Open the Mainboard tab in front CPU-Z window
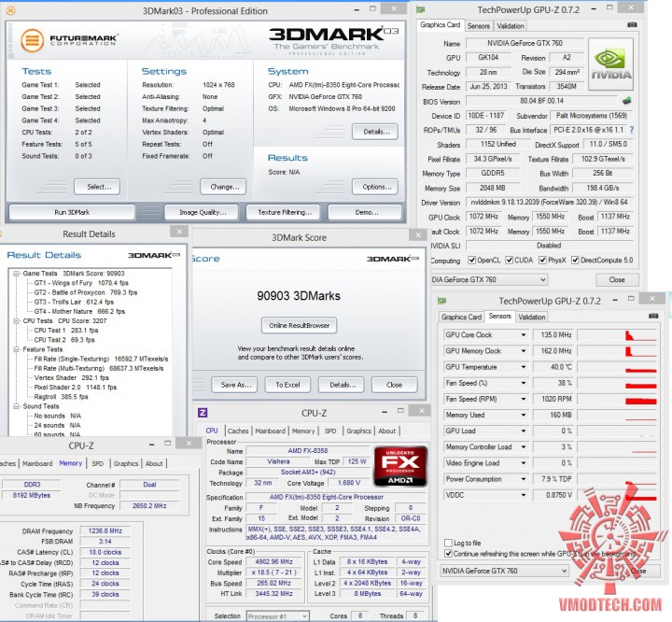The image size is (672, 622). click(x=270, y=431)
